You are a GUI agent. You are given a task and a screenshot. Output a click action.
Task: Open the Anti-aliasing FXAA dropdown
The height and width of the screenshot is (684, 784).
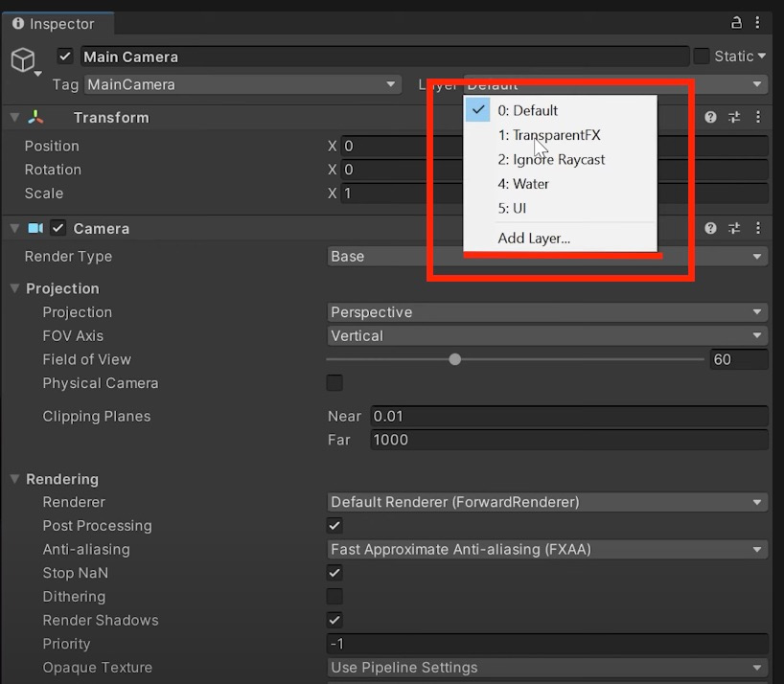pyautogui.click(x=546, y=550)
